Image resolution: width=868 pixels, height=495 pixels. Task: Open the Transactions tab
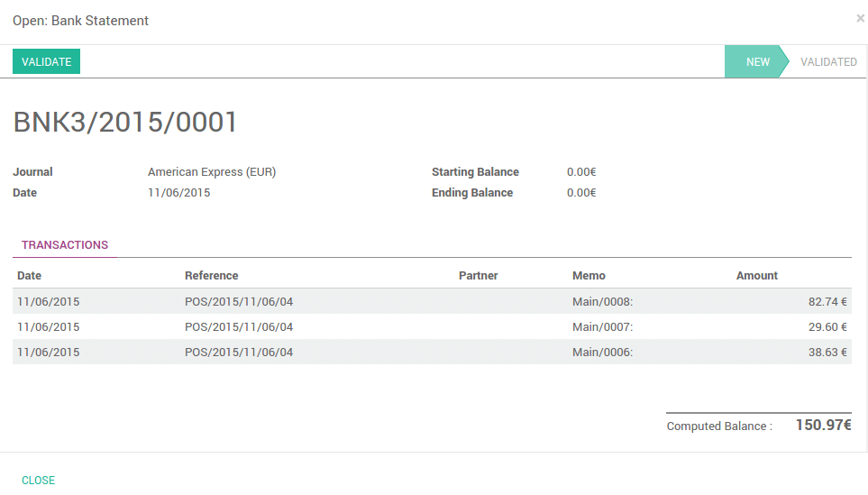[x=65, y=245]
